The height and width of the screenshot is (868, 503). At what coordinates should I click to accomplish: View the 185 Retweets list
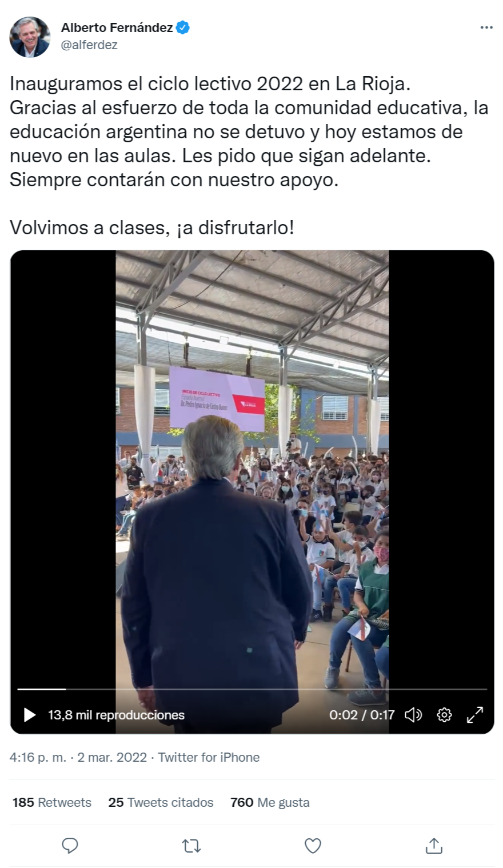point(52,802)
